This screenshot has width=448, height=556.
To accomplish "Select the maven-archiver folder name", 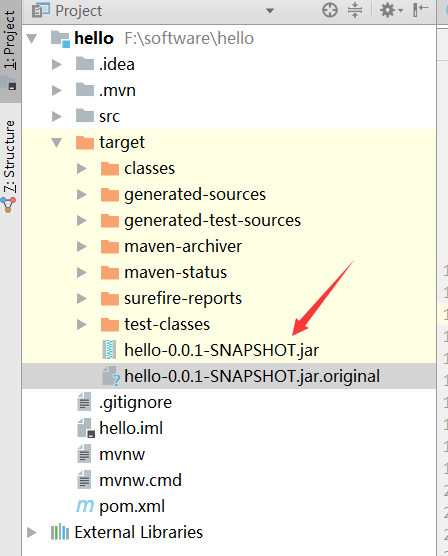I will click(x=183, y=246).
